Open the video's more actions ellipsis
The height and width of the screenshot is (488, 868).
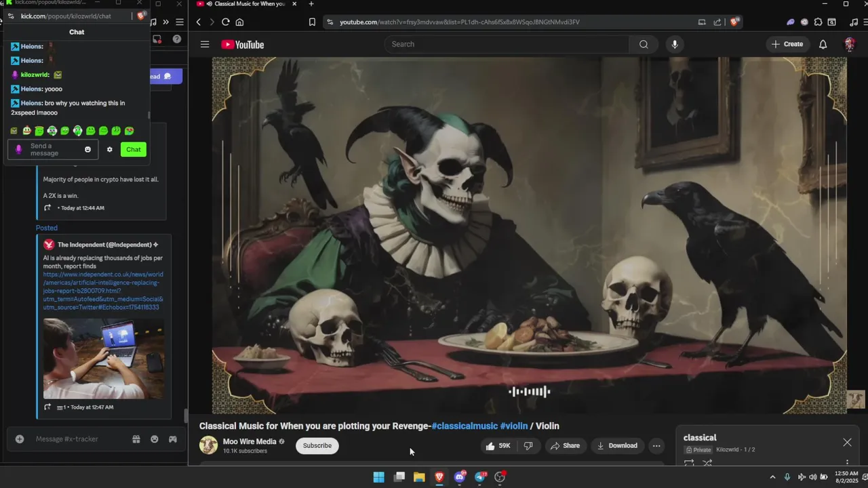point(656,446)
